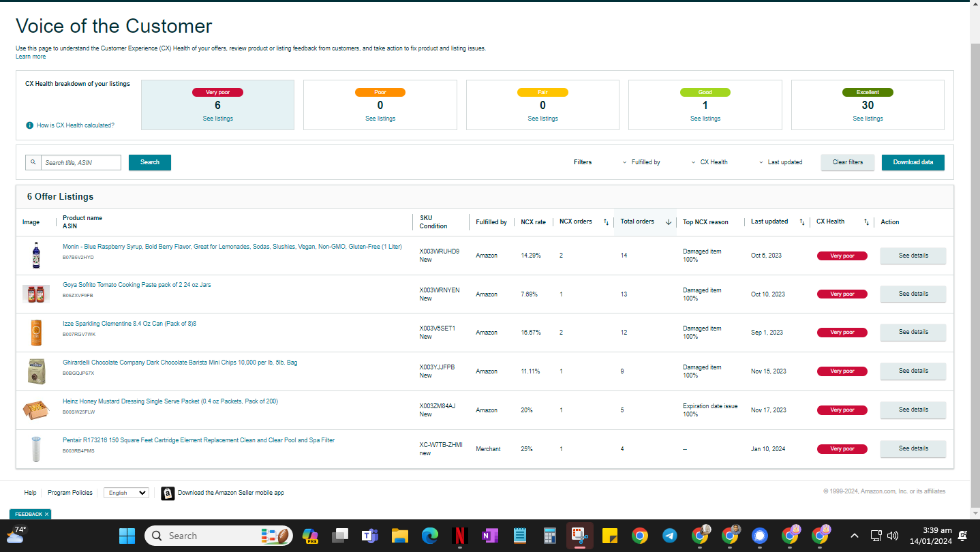Image resolution: width=980 pixels, height=552 pixels.
Task: Open the Learn more link
Action: pos(31,57)
